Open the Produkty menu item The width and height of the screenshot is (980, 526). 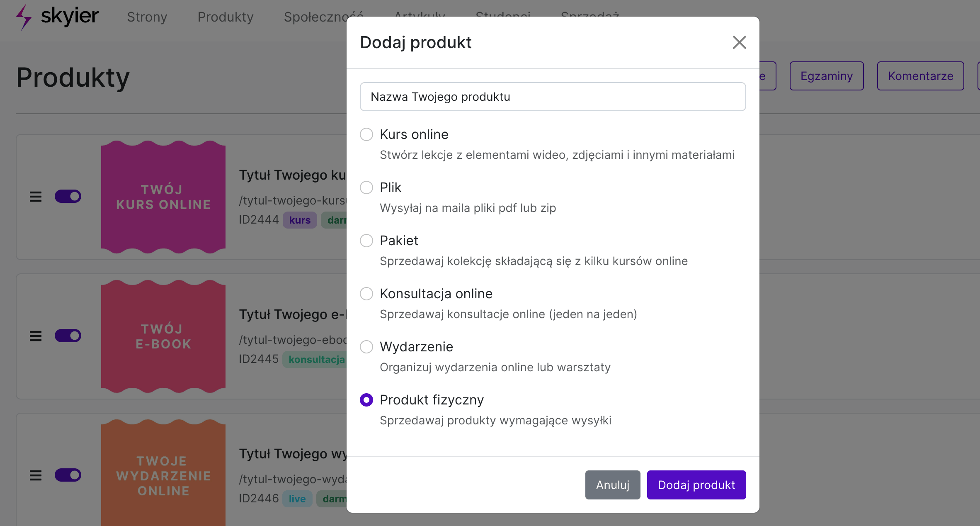pos(226,17)
